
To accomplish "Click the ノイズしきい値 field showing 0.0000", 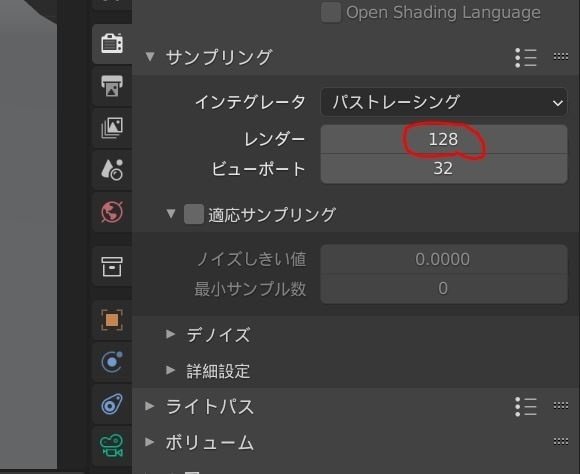I will click(444, 259).
